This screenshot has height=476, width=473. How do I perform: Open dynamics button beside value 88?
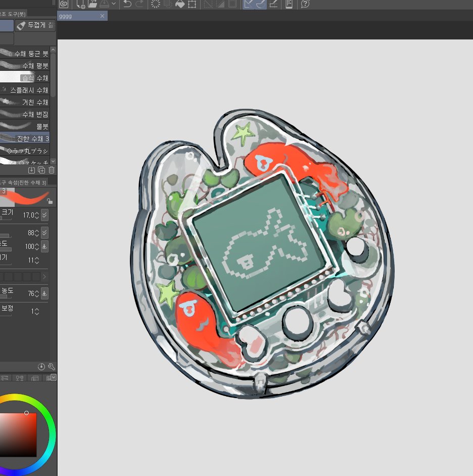tap(44, 233)
